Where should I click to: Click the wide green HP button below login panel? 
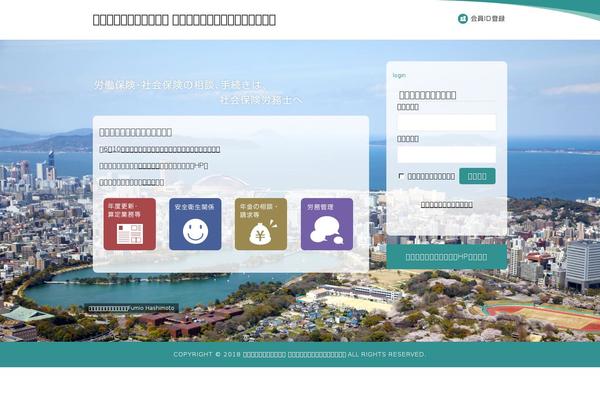click(447, 256)
